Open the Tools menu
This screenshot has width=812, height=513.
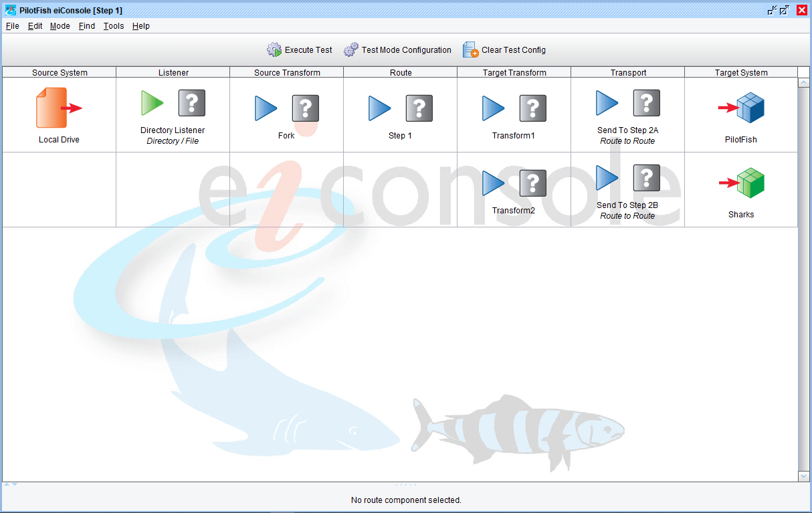(x=114, y=26)
